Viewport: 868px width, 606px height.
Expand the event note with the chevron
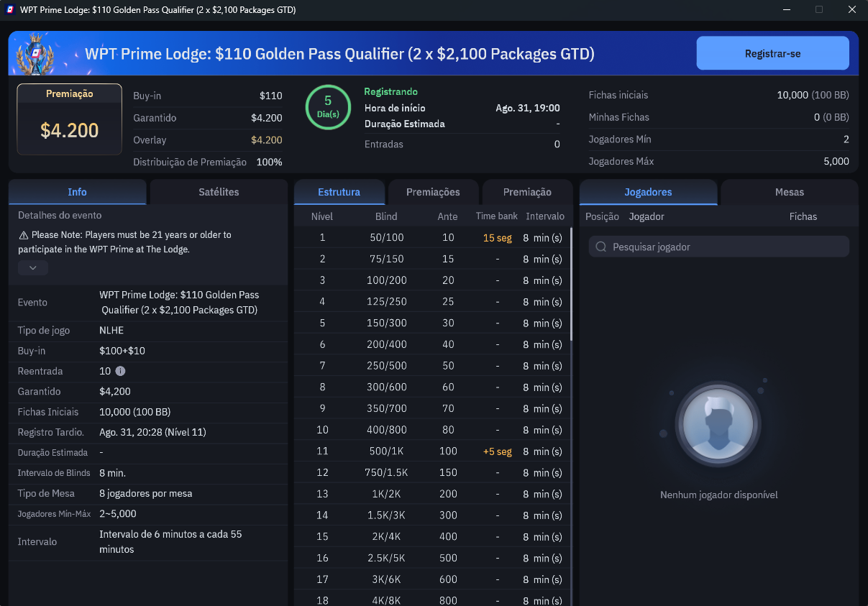click(x=33, y=267)
